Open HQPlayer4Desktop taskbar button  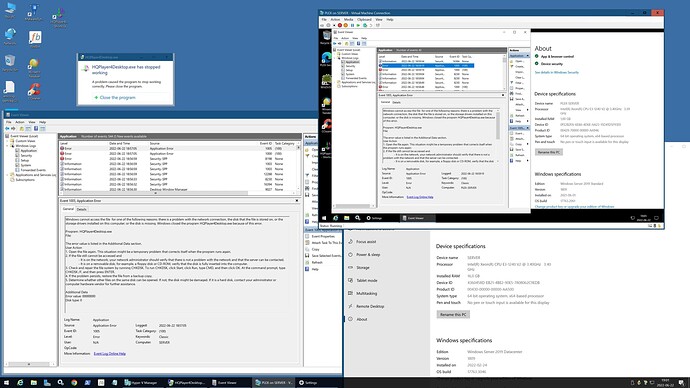[x=187, y=383]
